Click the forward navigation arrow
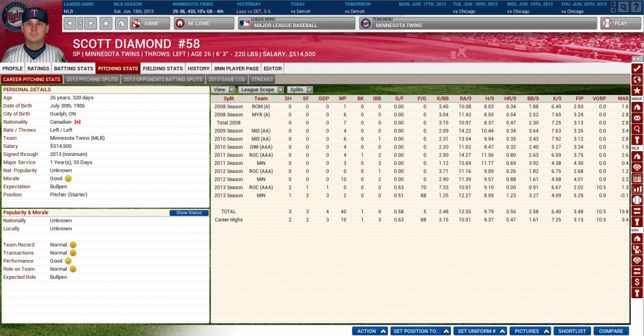The image size is (644, 336). [x=91, y=23]
